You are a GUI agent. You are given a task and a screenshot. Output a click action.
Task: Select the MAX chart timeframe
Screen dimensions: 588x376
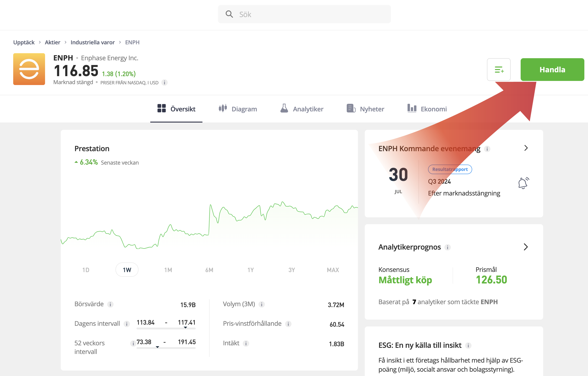pos(333,270)
